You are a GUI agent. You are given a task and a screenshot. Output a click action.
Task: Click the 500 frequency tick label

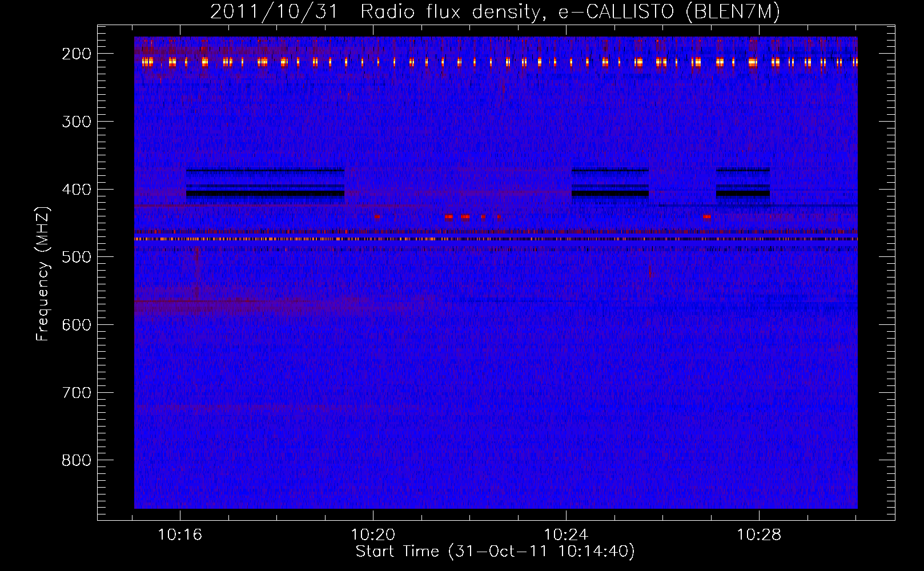[76, 258]
